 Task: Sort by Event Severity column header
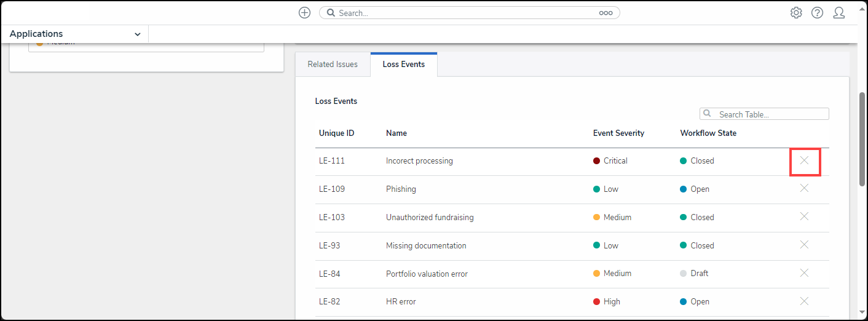[x=618, y=133]
